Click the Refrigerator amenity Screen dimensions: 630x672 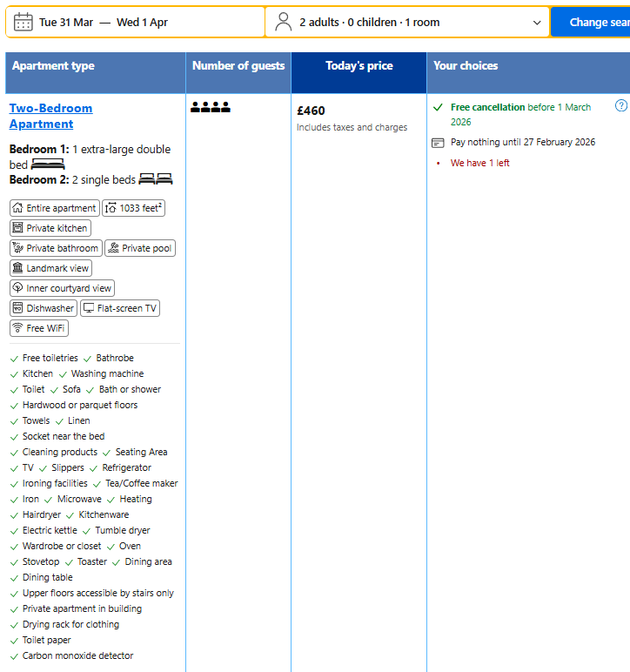(127, 467)
